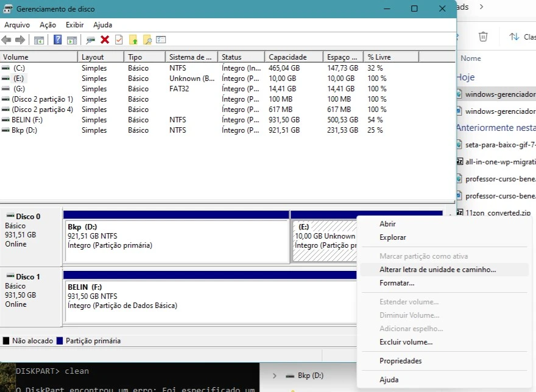Click drive icon of Disco 2 partição 4 row
Screen dimensions: 536x392
5,110
